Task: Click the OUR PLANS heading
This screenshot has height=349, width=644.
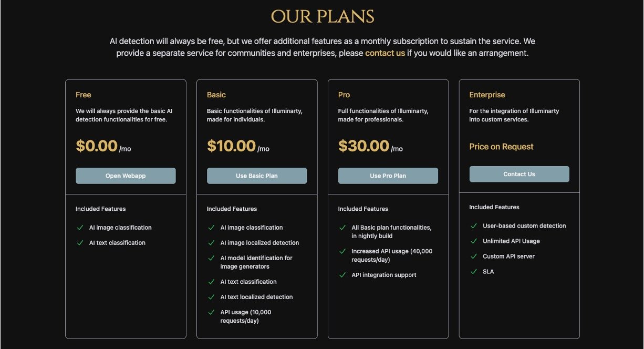Action: click(x=322, y=17)
